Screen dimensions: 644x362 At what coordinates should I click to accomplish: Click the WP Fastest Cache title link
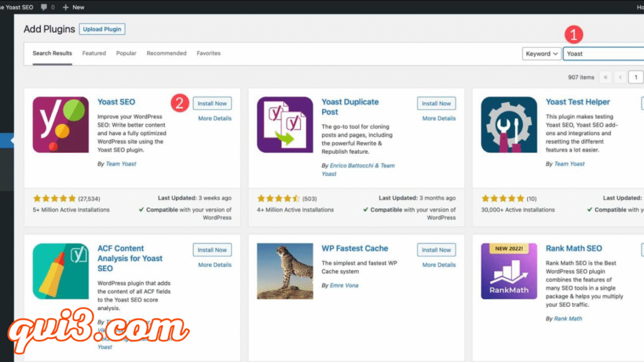(x=355, y=248)
